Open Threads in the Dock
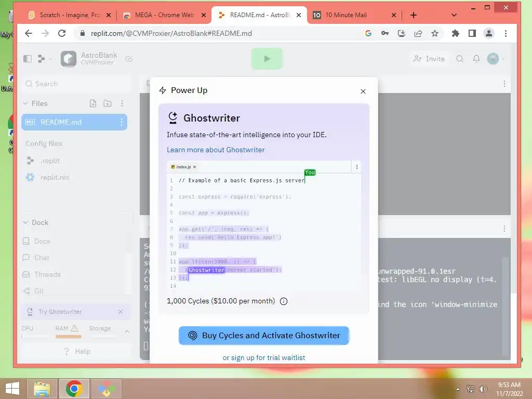532x399 pixels. [47, 274]
